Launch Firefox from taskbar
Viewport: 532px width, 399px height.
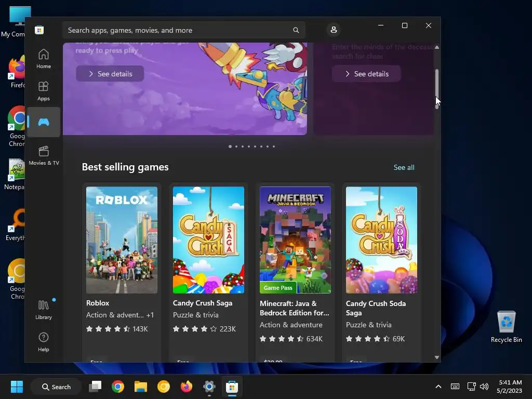tap(187, 387)
